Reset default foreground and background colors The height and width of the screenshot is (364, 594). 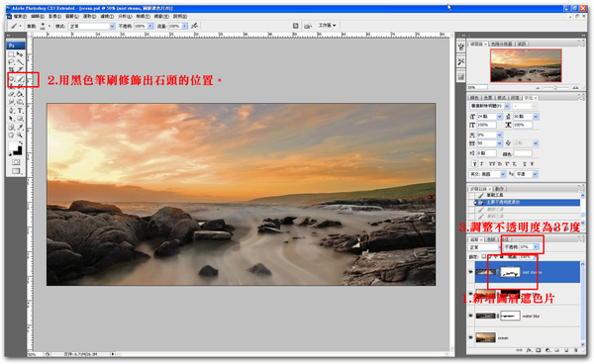[x=10, y=154]
